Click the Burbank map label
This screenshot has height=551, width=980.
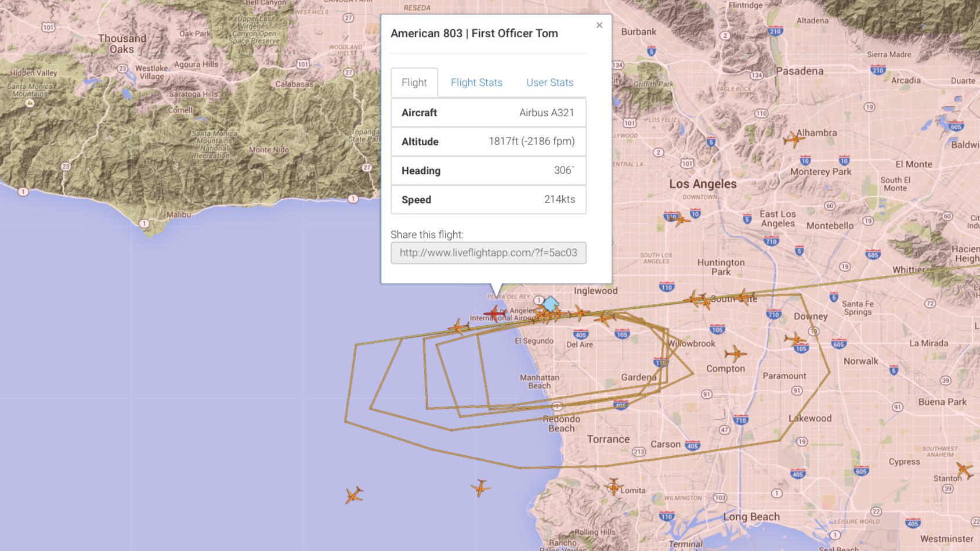(x=639, y=32)
